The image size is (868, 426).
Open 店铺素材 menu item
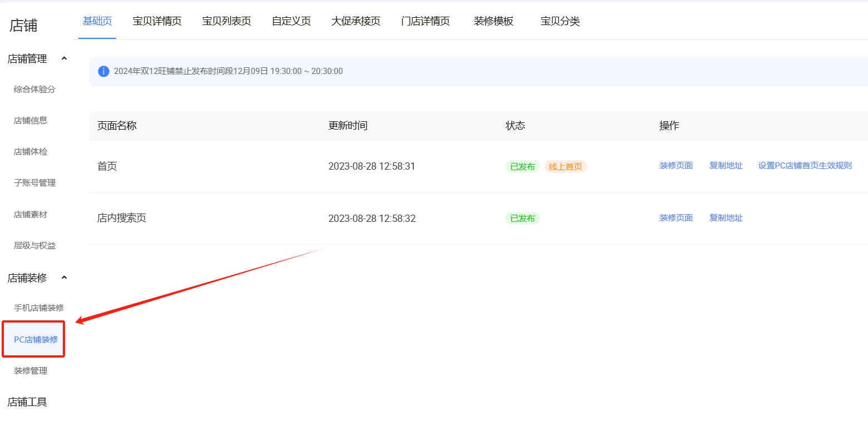point(31,214)
